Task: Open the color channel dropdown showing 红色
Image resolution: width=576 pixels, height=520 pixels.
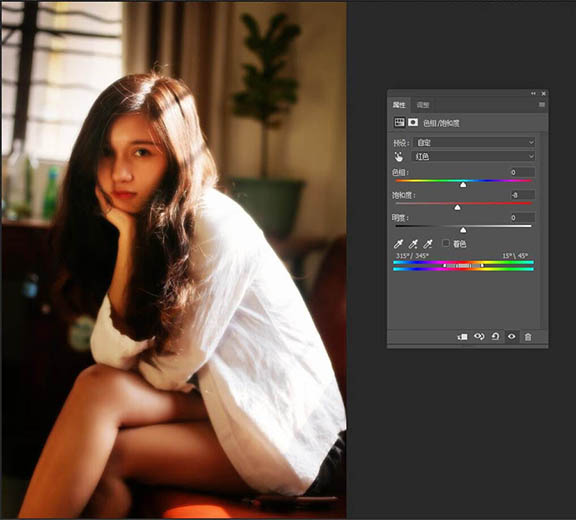Action: pos(474,157)
